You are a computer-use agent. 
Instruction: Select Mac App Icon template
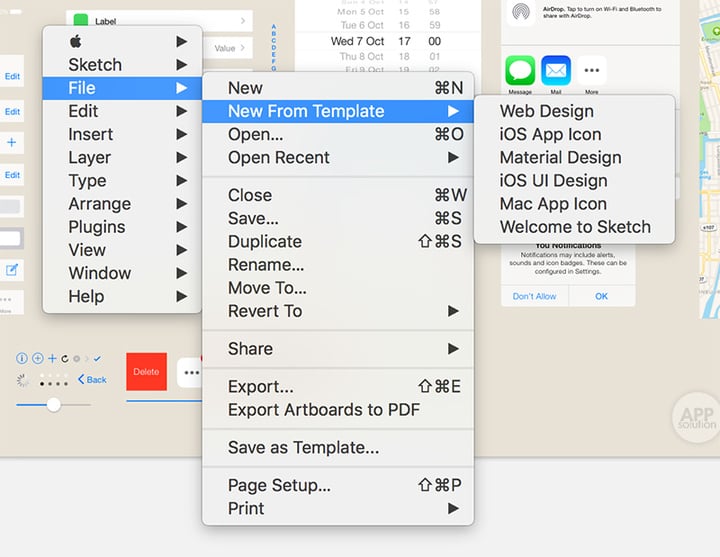point(574,203)
